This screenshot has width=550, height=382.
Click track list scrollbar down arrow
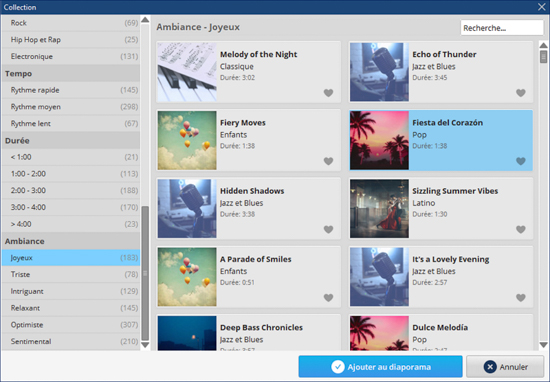(x=543, y=345)
